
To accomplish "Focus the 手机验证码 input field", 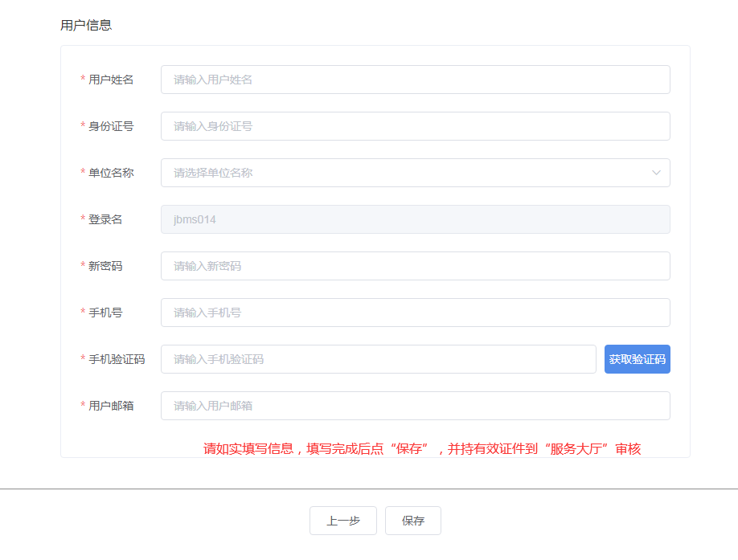I will pos(378,359).
